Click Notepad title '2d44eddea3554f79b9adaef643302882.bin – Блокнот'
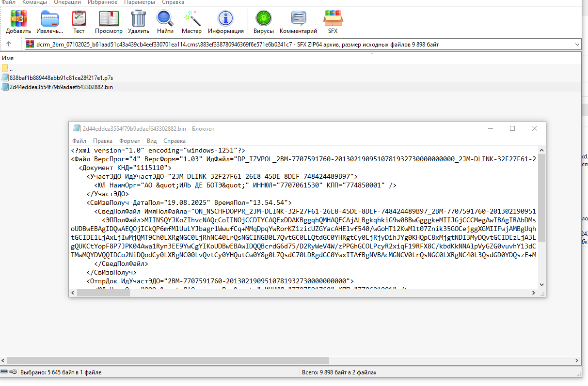The height and width of the screenshot is (386, 588). coord(148,129)
